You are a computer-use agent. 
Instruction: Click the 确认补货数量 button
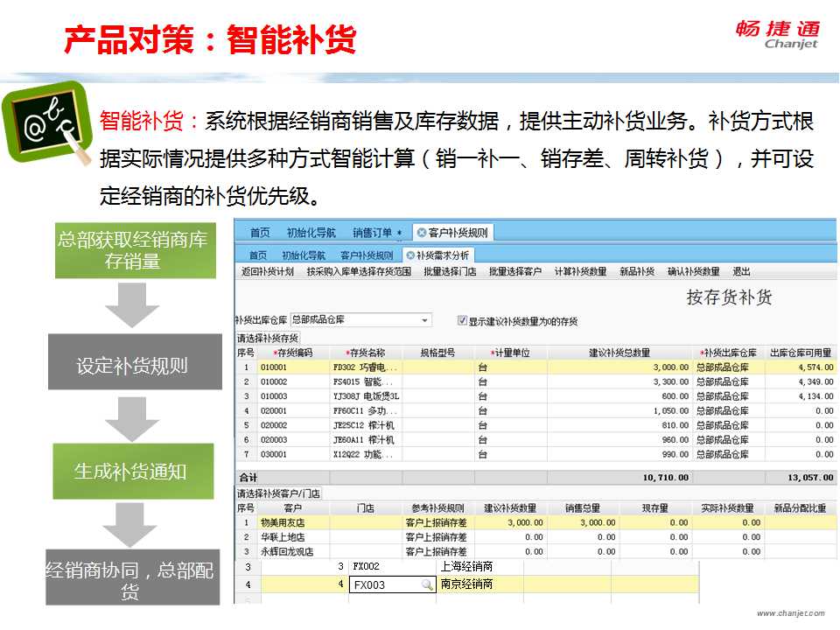(694, 272)
